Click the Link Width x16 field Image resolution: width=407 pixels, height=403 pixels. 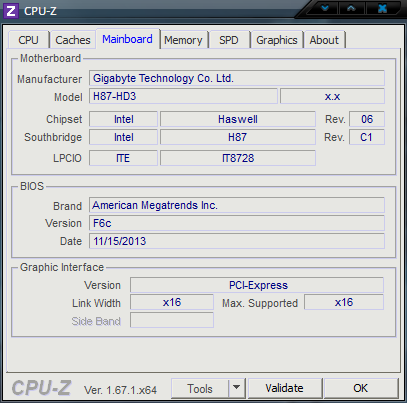click(172, 302)
